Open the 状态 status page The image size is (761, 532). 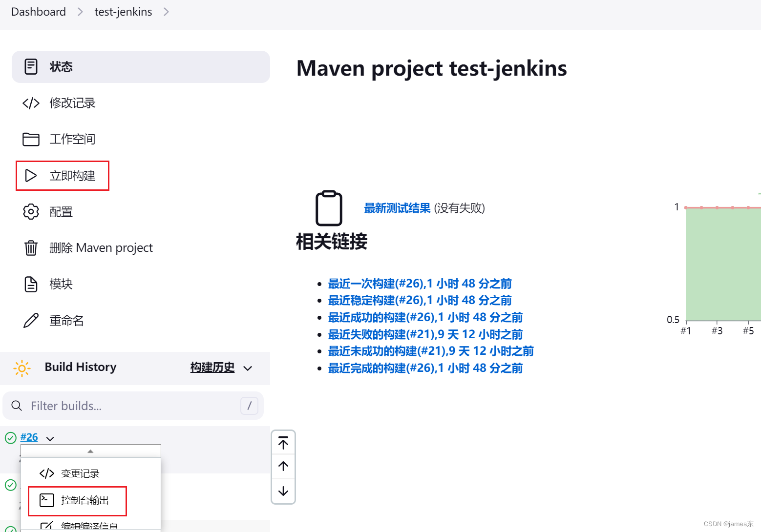tap(141, 67)
